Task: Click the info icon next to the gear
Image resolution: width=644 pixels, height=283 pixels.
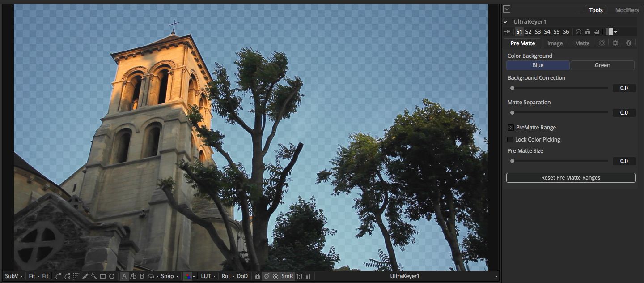Action: [628, 43]
